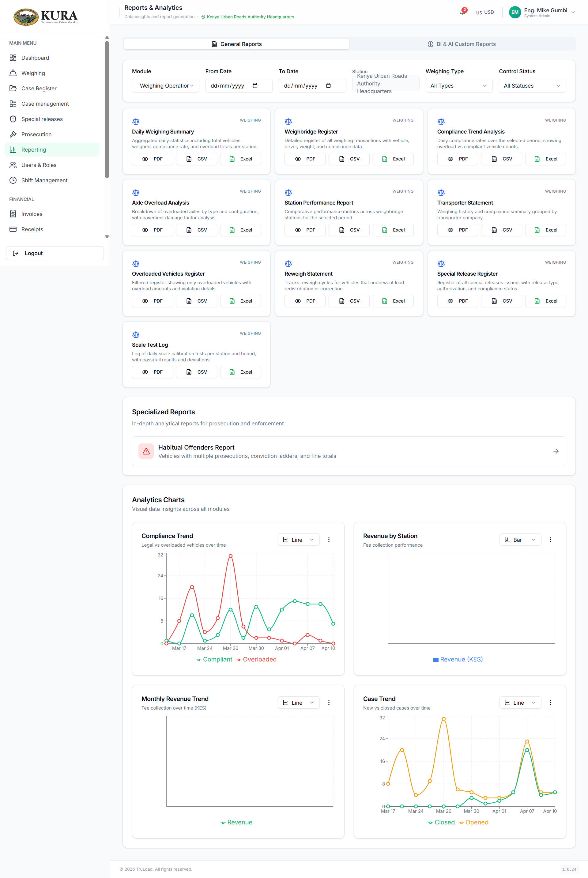Click the From Date input field
Screen dimensions: 588x878
tap(239, 85)
